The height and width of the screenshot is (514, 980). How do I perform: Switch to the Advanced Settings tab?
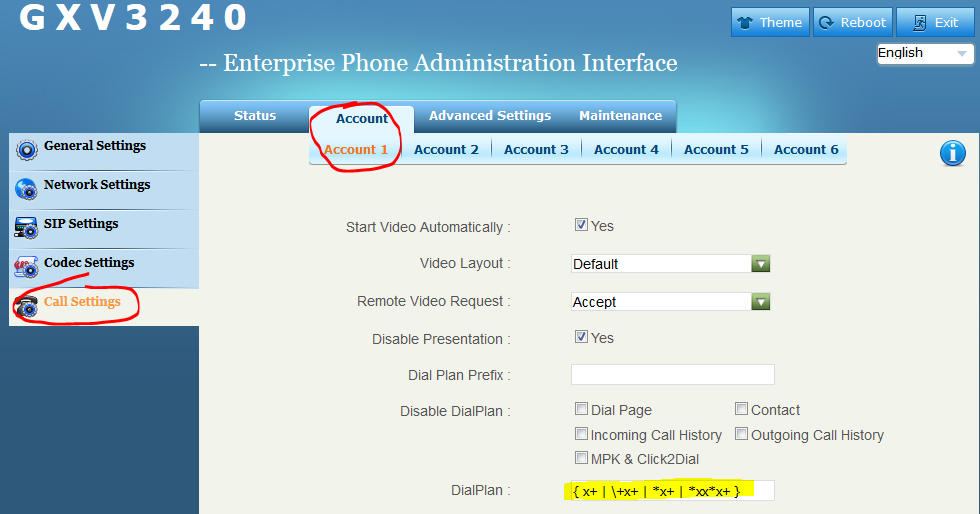point(490,116)
